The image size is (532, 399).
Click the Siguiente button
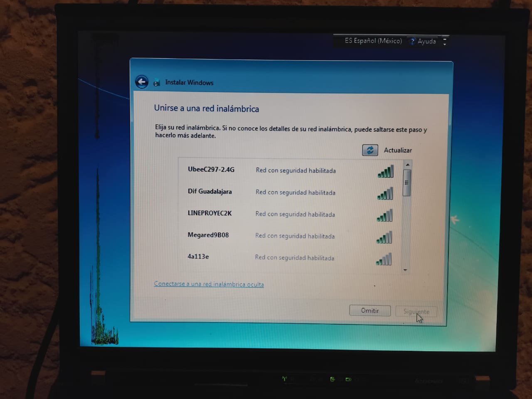(416, 311)
